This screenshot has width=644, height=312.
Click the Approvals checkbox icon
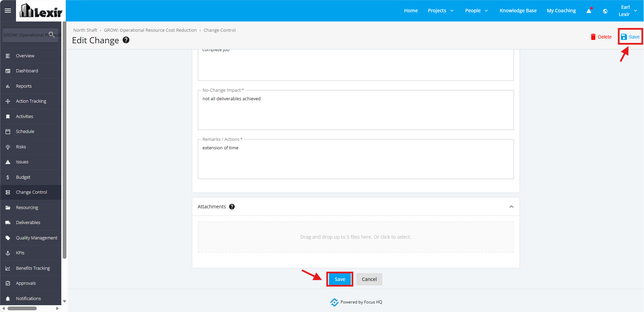click(8, 283)
